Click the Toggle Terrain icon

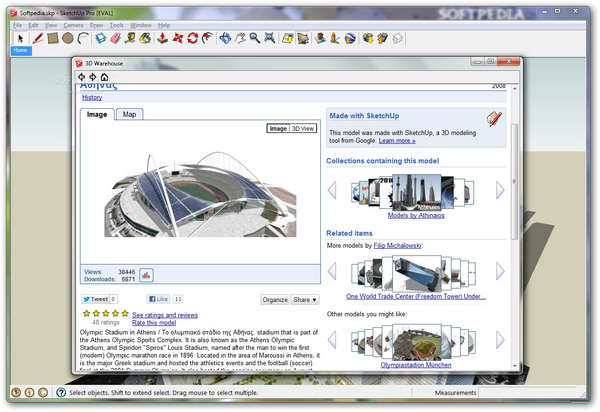click(302, 38)
